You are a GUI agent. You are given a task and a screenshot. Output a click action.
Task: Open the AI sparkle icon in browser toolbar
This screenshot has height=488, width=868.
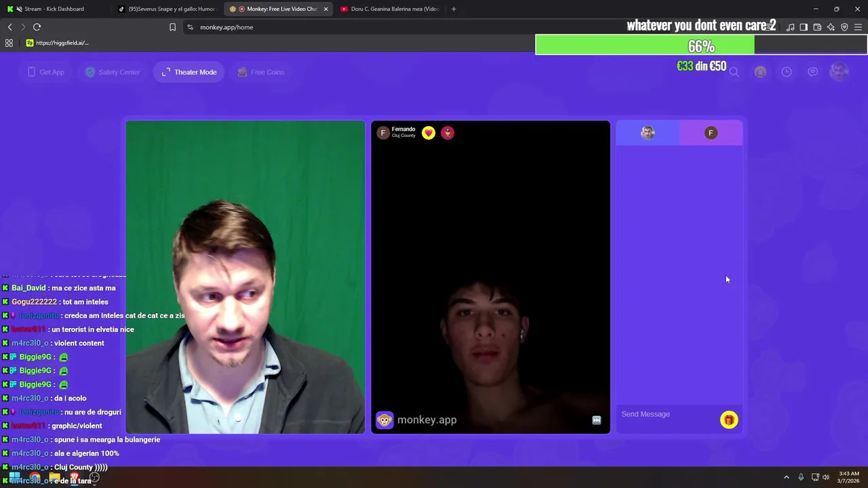point(831,27)
